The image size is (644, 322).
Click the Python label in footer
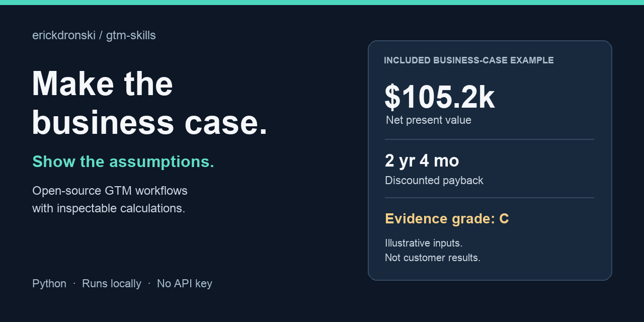coord(49,284)
